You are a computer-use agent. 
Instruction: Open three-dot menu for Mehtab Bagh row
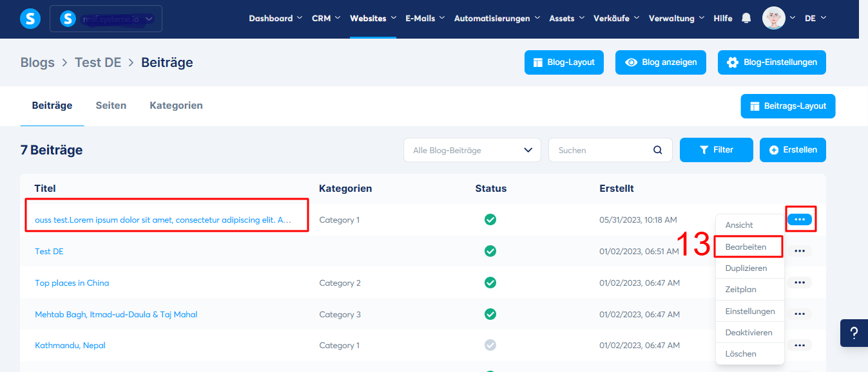click(x=800, y=314)
